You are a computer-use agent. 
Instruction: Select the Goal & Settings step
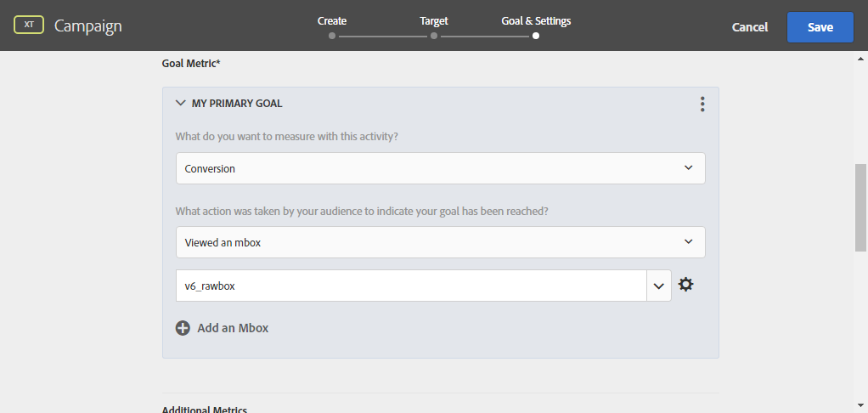(536, 21)
